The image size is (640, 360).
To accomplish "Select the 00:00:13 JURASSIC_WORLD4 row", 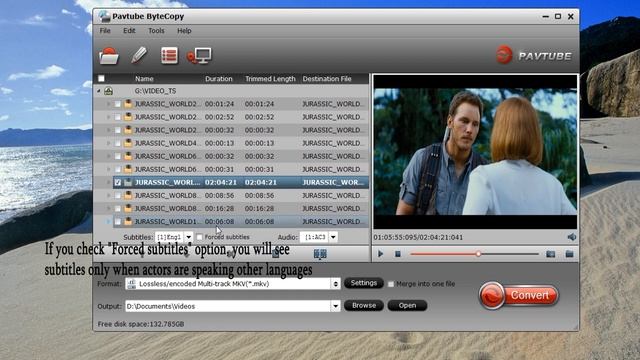I will click(x=241, y=143).
